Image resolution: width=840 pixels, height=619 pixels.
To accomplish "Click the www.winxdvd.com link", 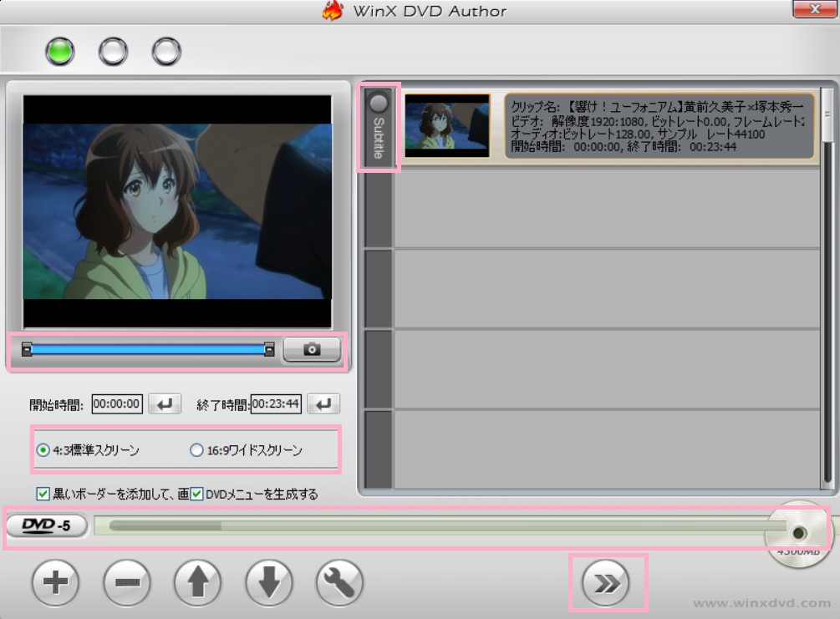I will coord(761,603).
